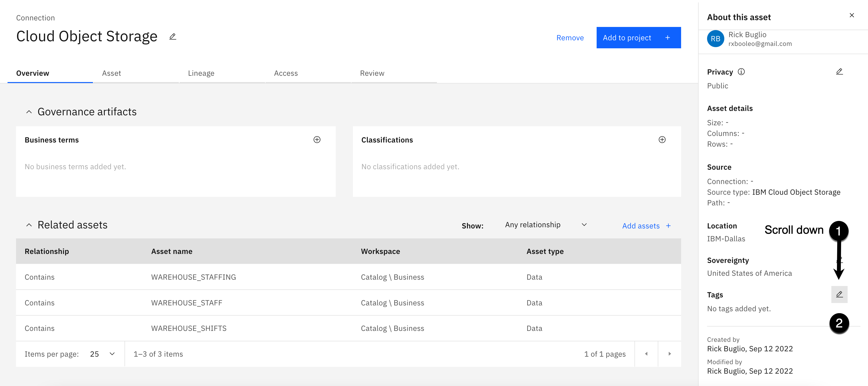
Task: Open the Review tab
Action: coord(372,73)
